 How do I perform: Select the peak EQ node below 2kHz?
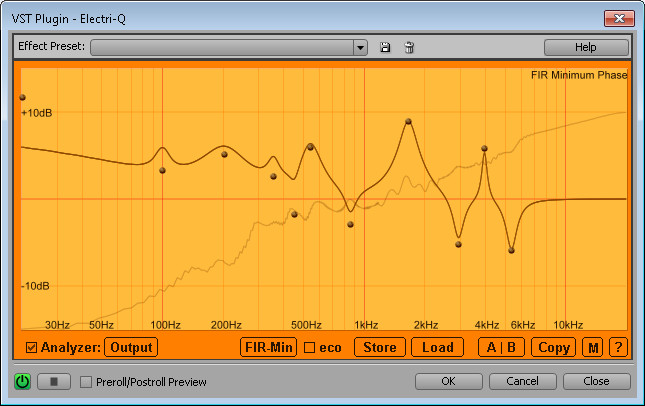click(408, 121)
